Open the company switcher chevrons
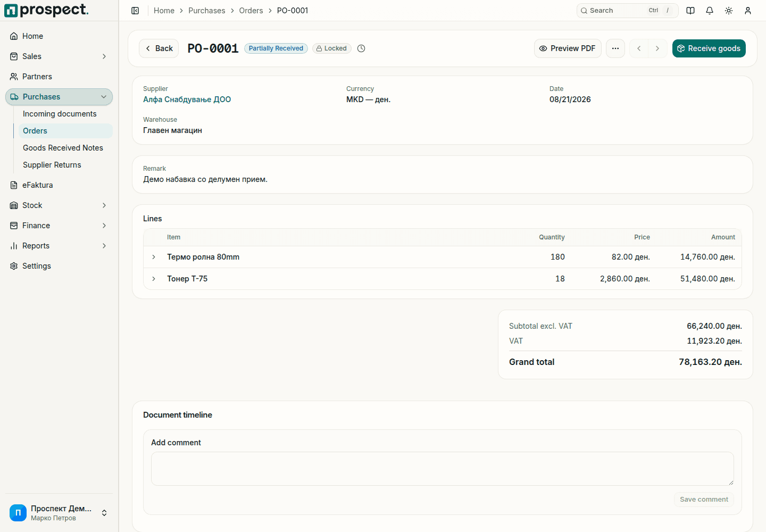This screenshot has height=532, width=766. coord(104,513)
